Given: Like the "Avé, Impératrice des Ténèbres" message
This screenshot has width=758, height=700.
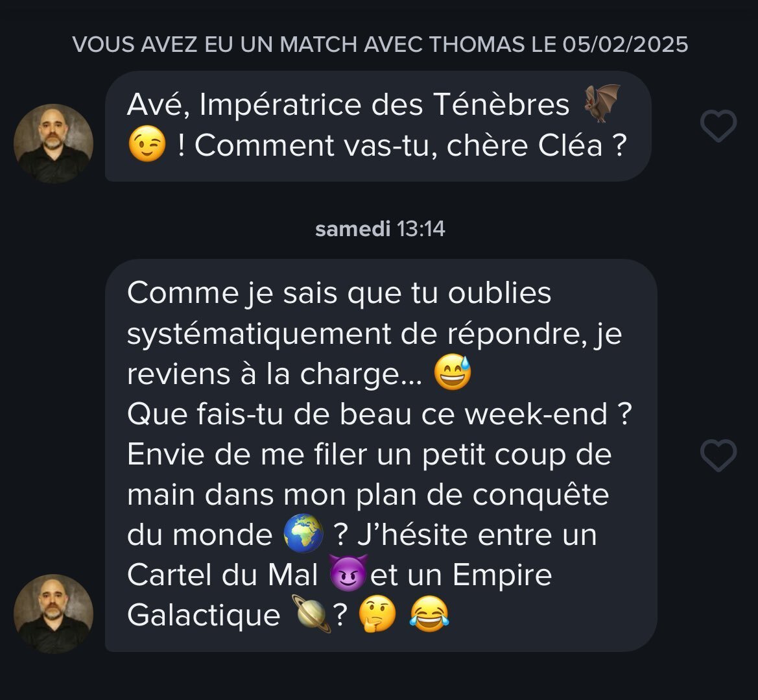Looking at the screenshot, I should (x=718, y=126).
